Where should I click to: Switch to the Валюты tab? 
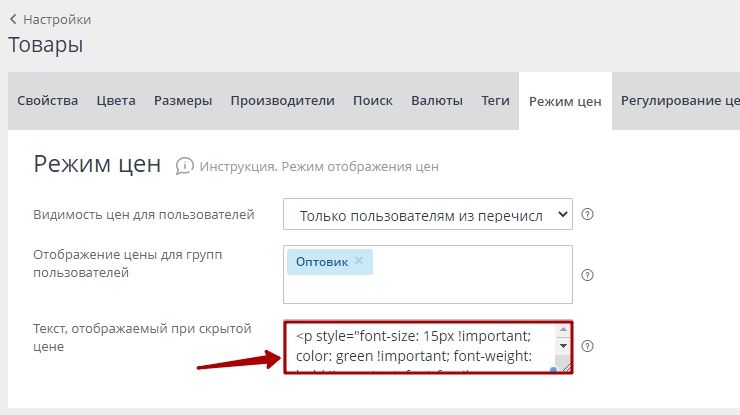[x=437, y=101]
